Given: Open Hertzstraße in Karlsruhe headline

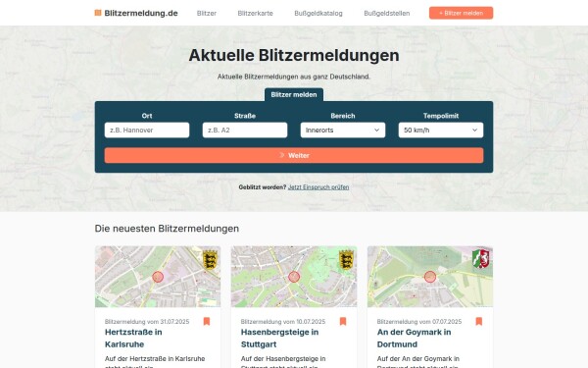Looking at the screenshot, I should 133,338.
